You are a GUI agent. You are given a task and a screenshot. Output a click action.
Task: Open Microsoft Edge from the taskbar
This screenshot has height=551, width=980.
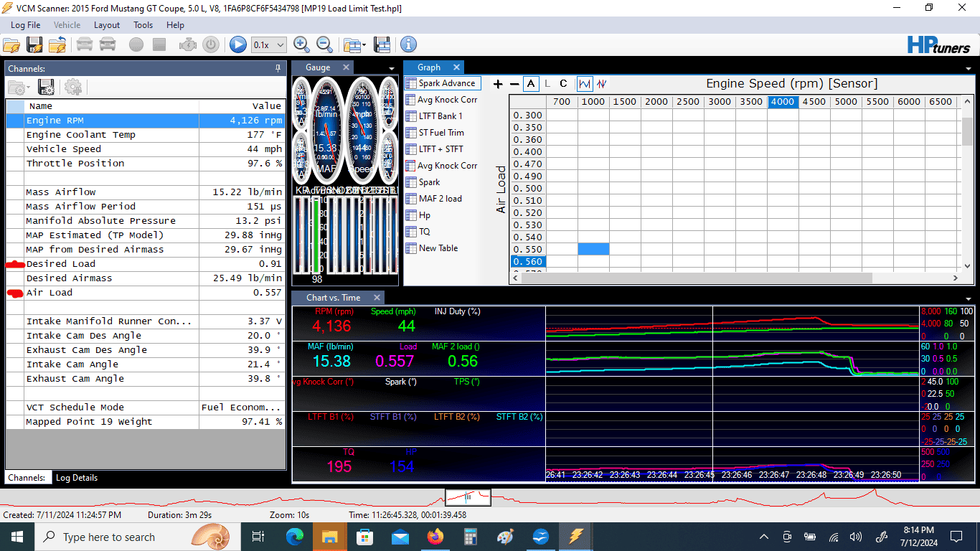pyautogui.click(x=295, y=537)
